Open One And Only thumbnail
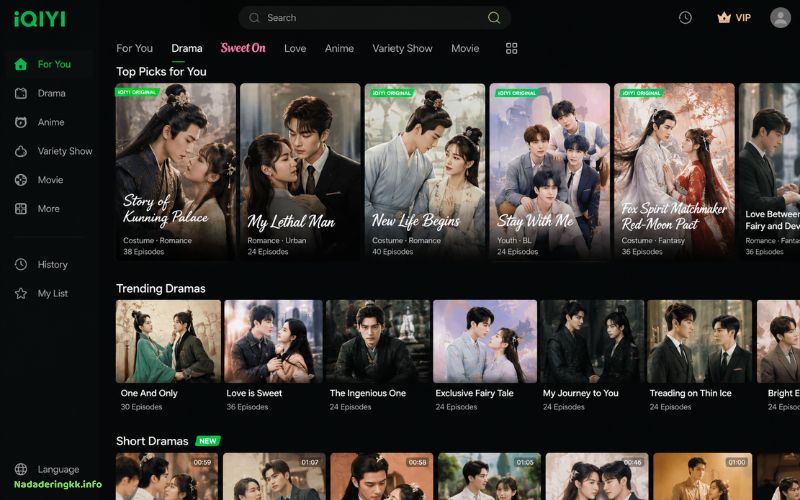The image size is (800, 500). [168, 341]
